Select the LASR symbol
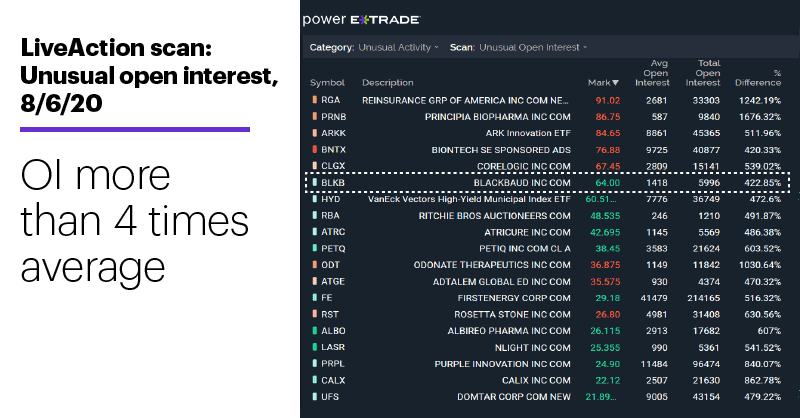The height and width of the screenshot is (418, 800). [x=333, y=347]
